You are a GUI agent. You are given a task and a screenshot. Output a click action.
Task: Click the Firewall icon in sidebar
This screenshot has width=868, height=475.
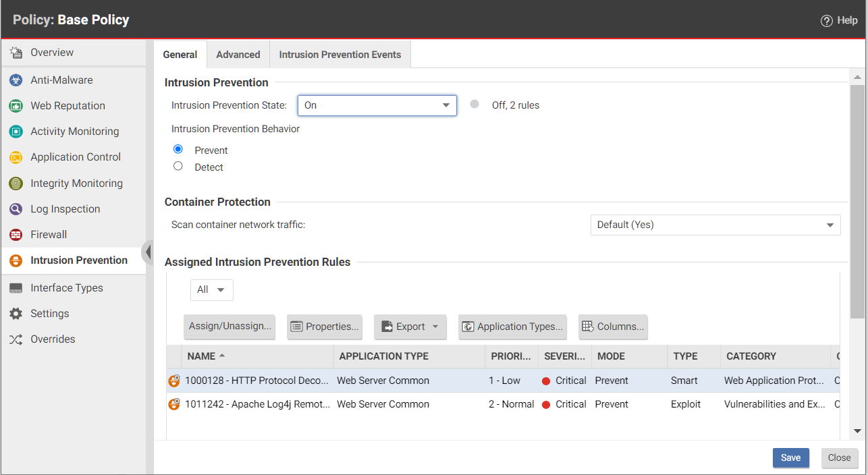pyautogui.click(x=16, y=235)
